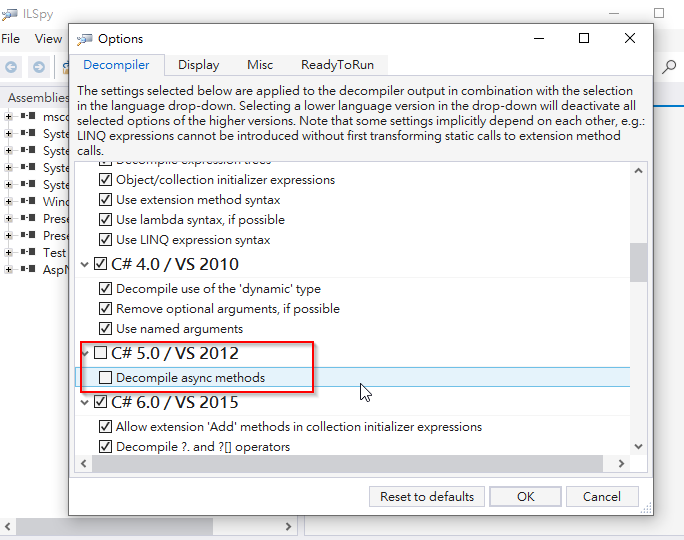Image resolution: width=684 pixels, height=540 pixels.
Task: Open the File menu in ILSpy
Action: [11, 39]
